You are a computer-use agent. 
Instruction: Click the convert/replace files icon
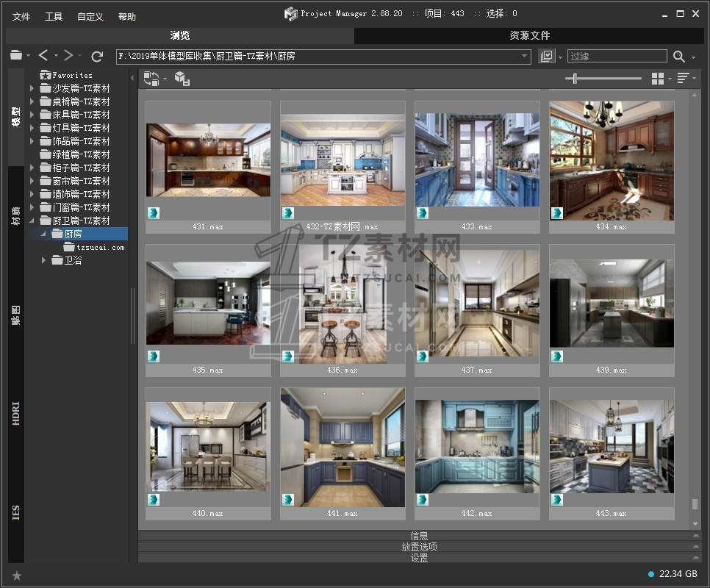pyautogui.click(x=151, y=79)
